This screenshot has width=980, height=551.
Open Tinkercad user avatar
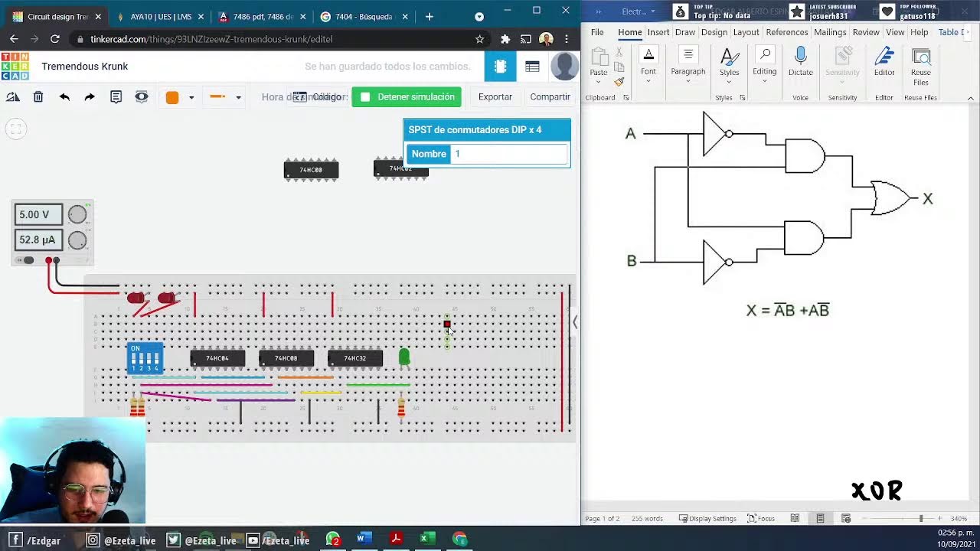tap(564, 67)
